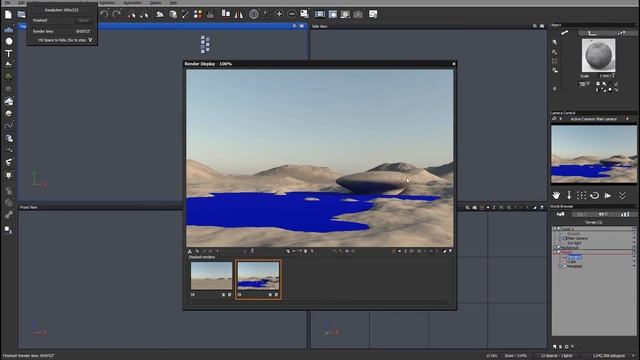The image size is (640, 360).
Task: Click the Redo arrow in toolbar
Action: (x=117, y=15)
